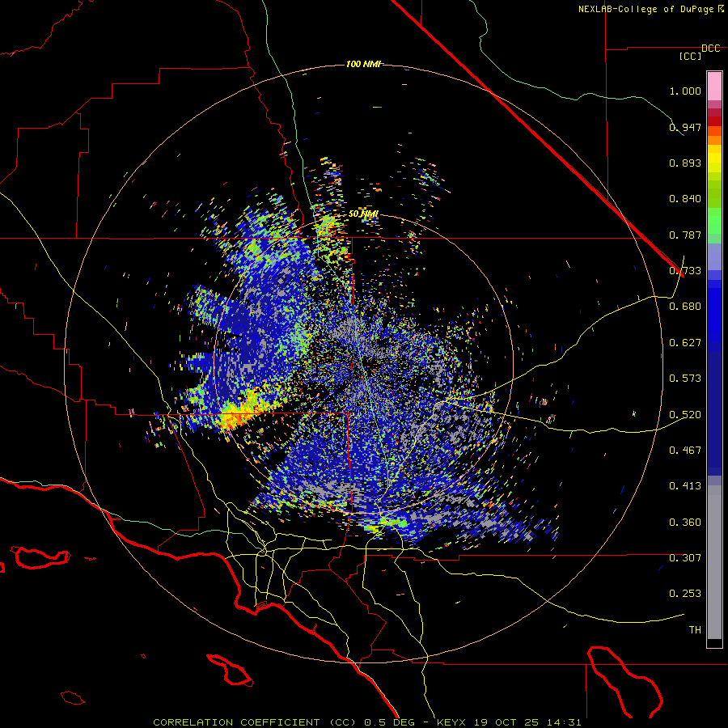This screenshot has height=728, width=728.
Task: Select the 0.893 scale value
Action: point(685,163)
